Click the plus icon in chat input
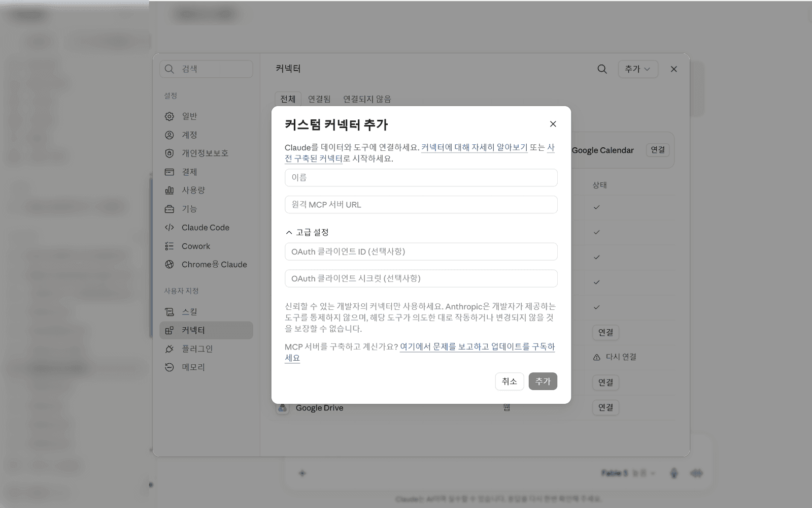 [302, 473]
